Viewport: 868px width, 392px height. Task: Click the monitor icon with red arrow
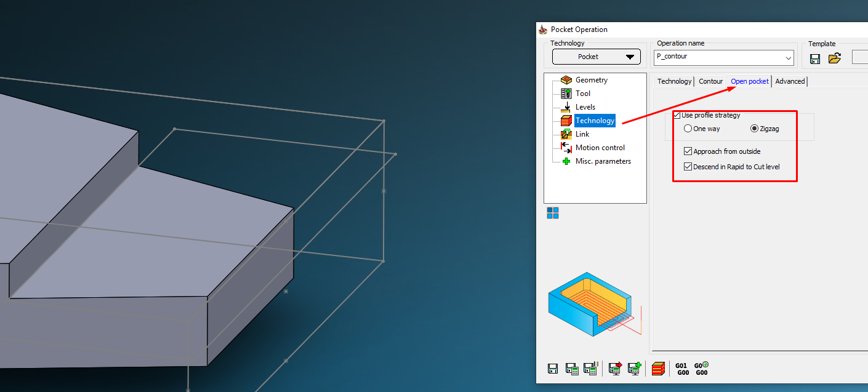coord(615,369)
